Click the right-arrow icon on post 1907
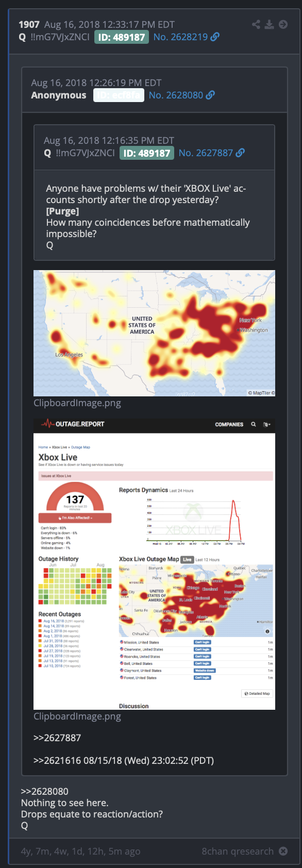Image resolution: width=302 pixels, height=868 pixels. [283, 24]
